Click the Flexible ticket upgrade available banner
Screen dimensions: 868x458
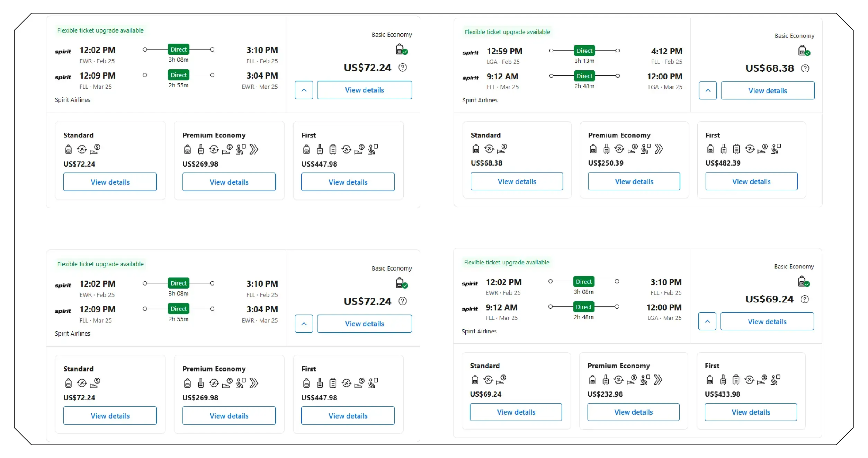pyautogui.click(x=100, y=30)
